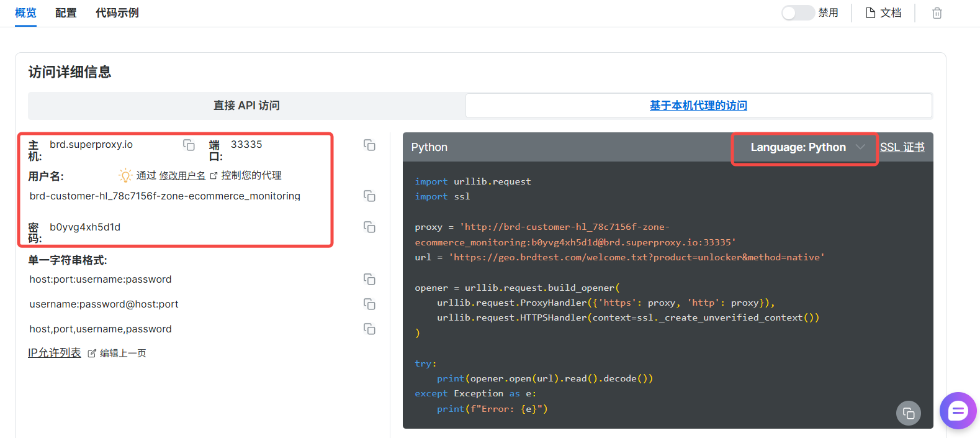Click import urllib.request code line
The image size is (980, 438).
pyautogui.click(x=473, y=181)
